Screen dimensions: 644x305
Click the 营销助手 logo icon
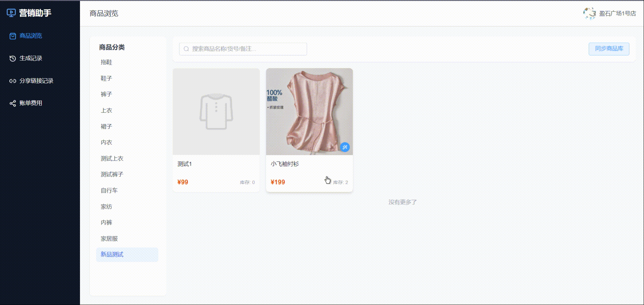(x=11, y=13)
